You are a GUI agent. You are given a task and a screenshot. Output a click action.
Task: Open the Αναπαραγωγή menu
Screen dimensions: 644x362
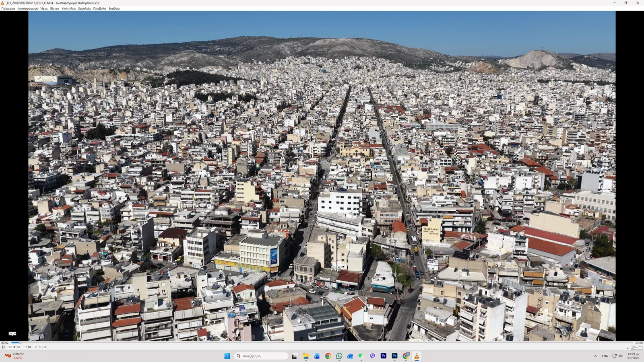[28, 8]
